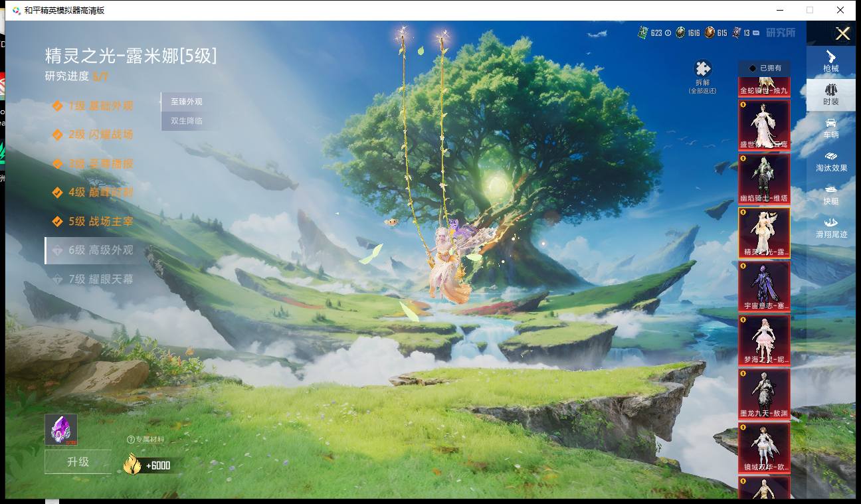Viewport: 861px width, 504px height.
Task: Select the 时装 outfit category
Action: (x=830, y=94)
